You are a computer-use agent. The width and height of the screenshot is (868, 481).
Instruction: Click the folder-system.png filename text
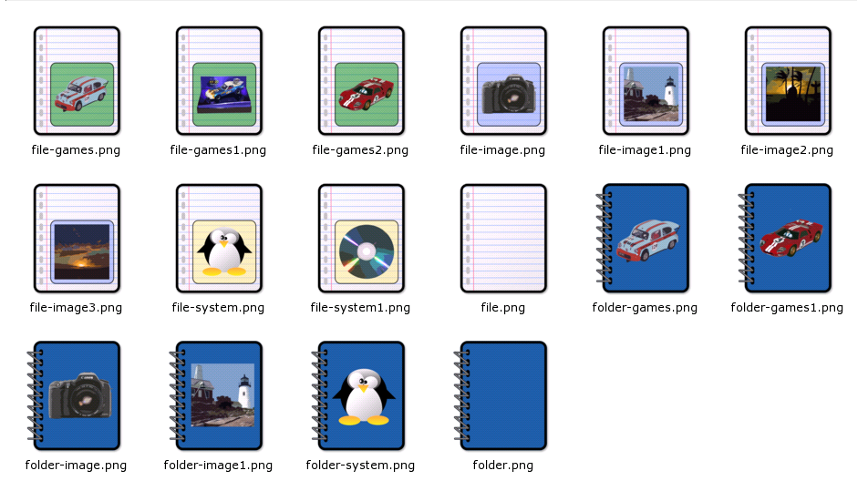[x=360, y=466]
